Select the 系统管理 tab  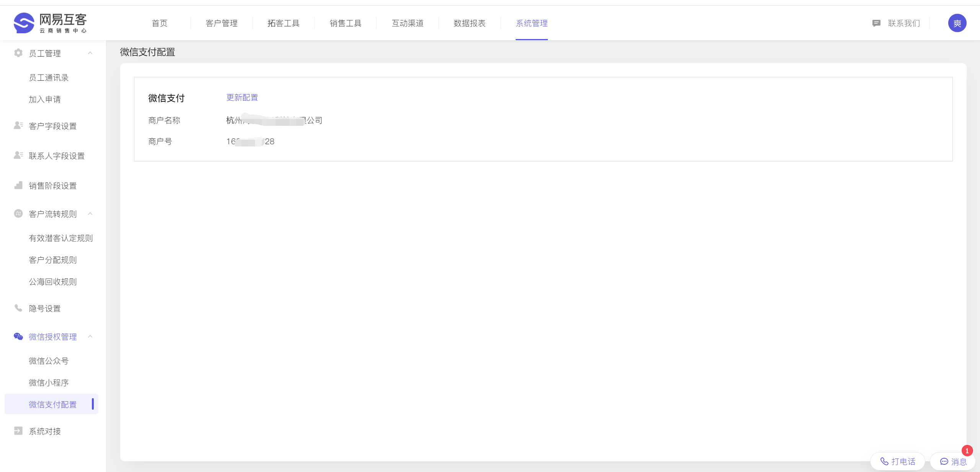532,23
